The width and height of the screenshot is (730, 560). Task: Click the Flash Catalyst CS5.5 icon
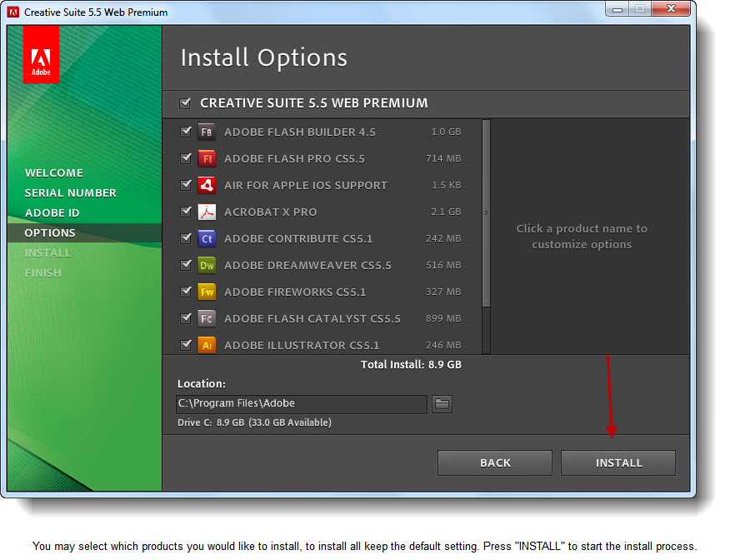coord(207,318)
